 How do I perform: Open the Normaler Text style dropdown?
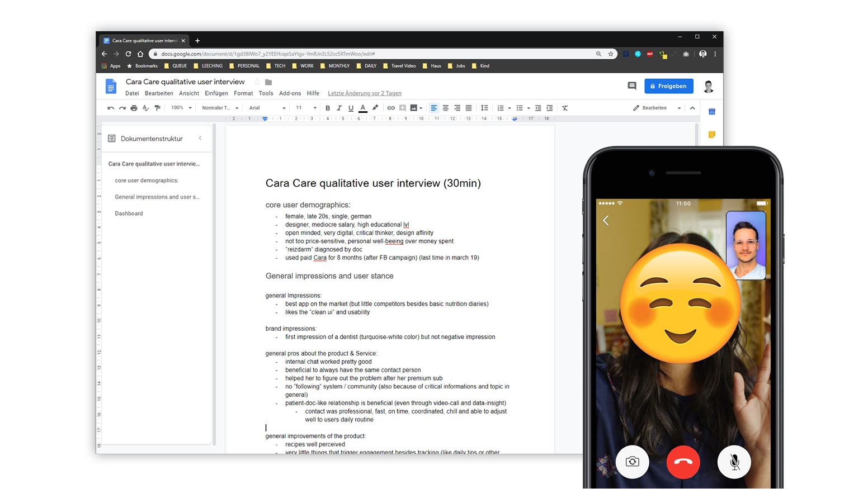(x=220, y=108)
